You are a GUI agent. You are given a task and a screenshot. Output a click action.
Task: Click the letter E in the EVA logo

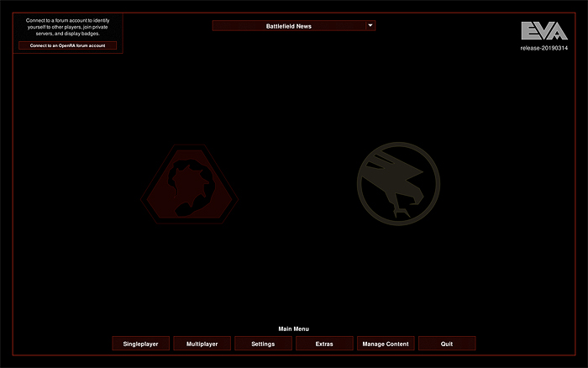(528, 31)
